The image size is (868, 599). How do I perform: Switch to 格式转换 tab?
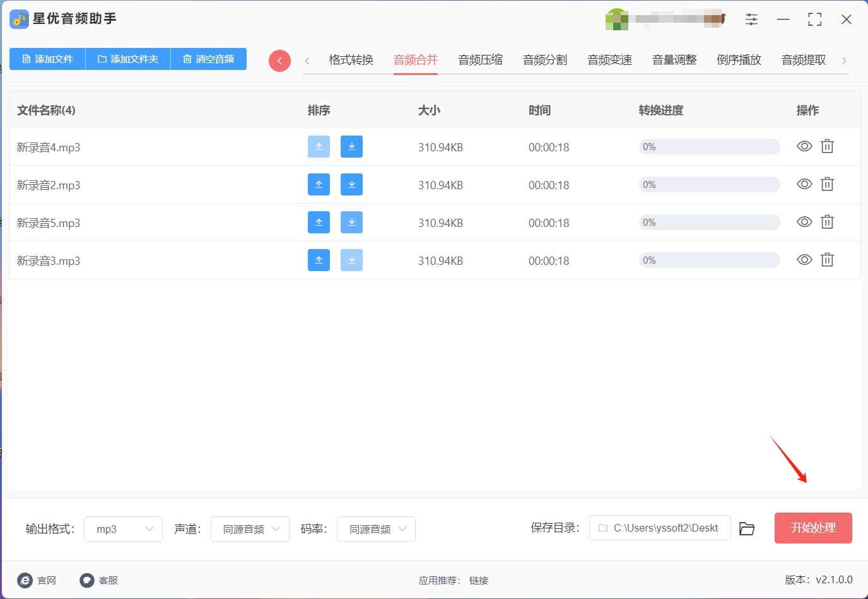pyautogui.click(x=351, y=60)
